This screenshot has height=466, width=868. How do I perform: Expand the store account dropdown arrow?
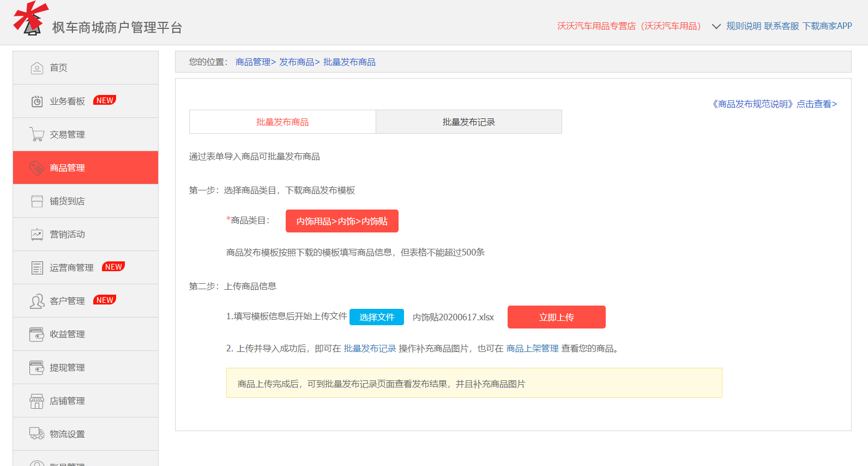tap(716, 26)
